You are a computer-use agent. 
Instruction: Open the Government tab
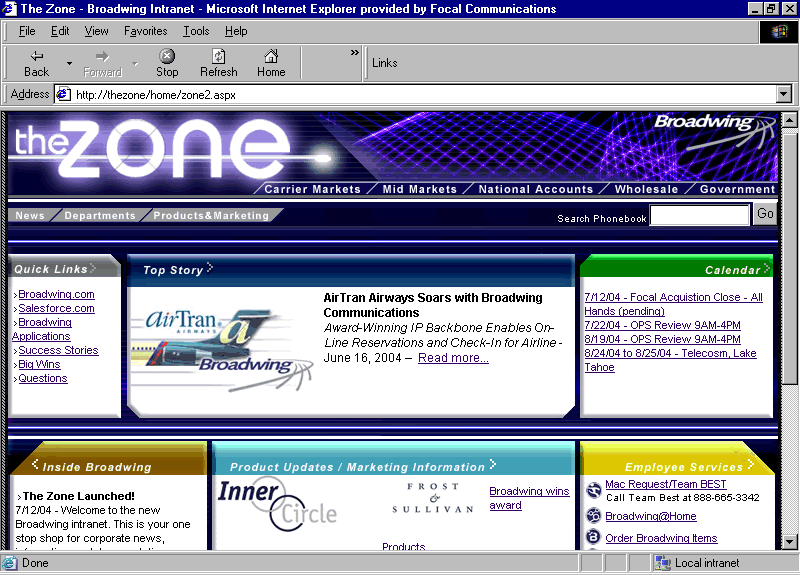coord(737,189)
